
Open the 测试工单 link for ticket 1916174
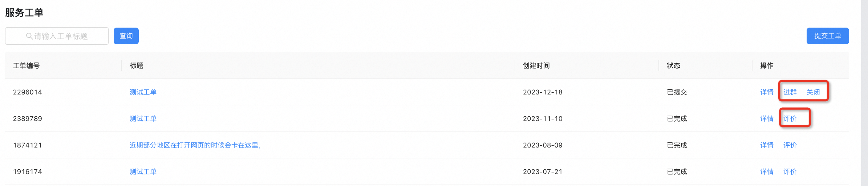pyautogui.click(x=143, y=172)
